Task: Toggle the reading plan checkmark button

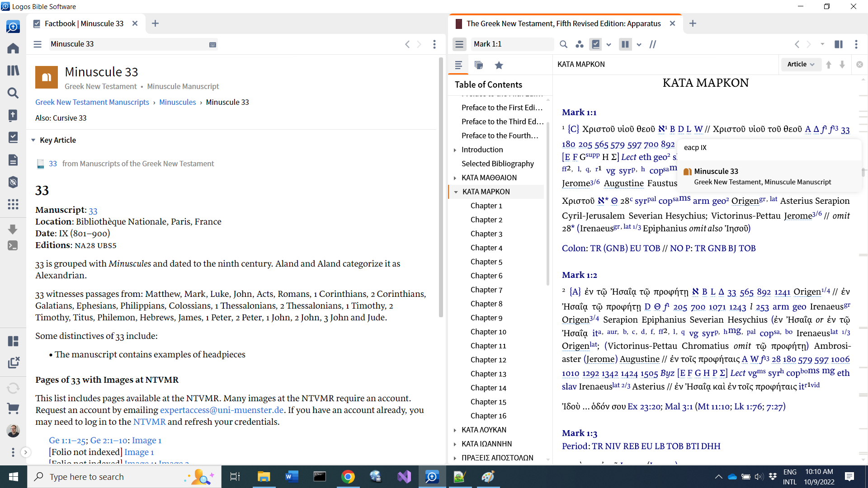Action: click(x=596, y=44)
